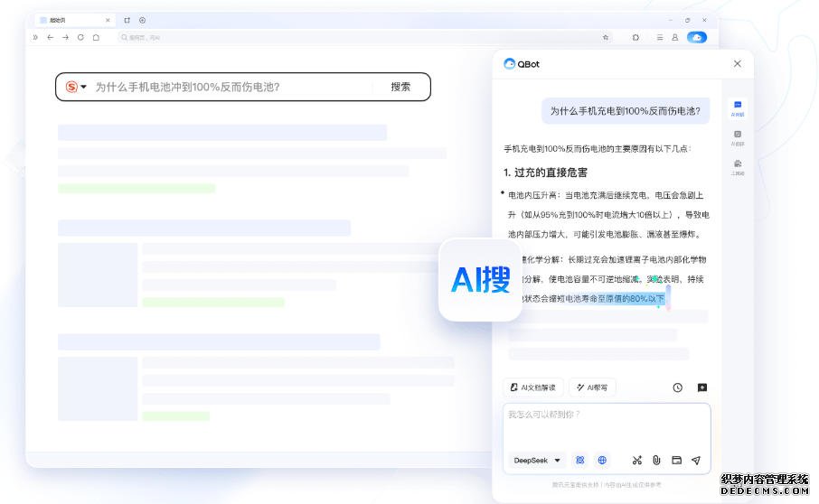
Task: Close the QBot panel
Action: [x=737, y=63]
